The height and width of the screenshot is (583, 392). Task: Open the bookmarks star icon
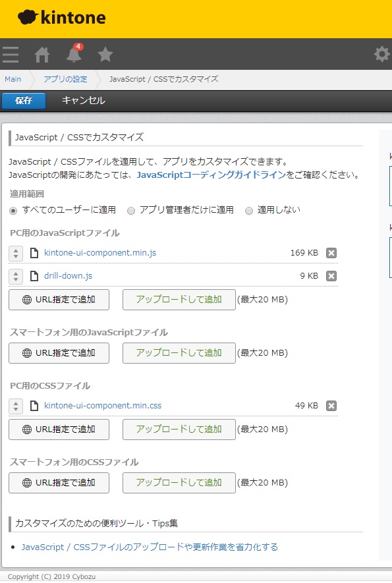point(105,55)
